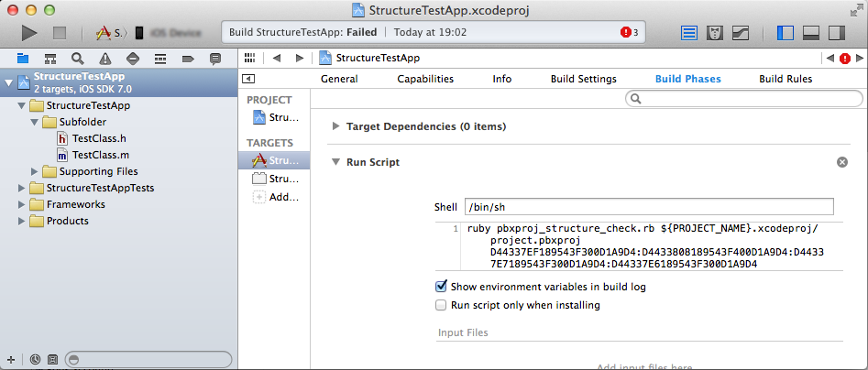Image resolution: width=868 pixels, height=370 pixels.
Task: Enter full screen via title bar arrows
Action: pos(856,10)
